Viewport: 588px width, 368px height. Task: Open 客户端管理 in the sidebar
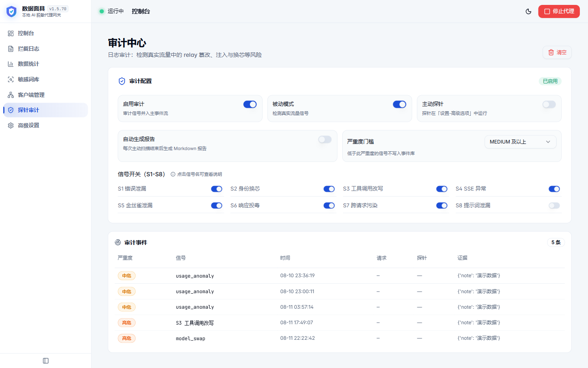(45, 95)
